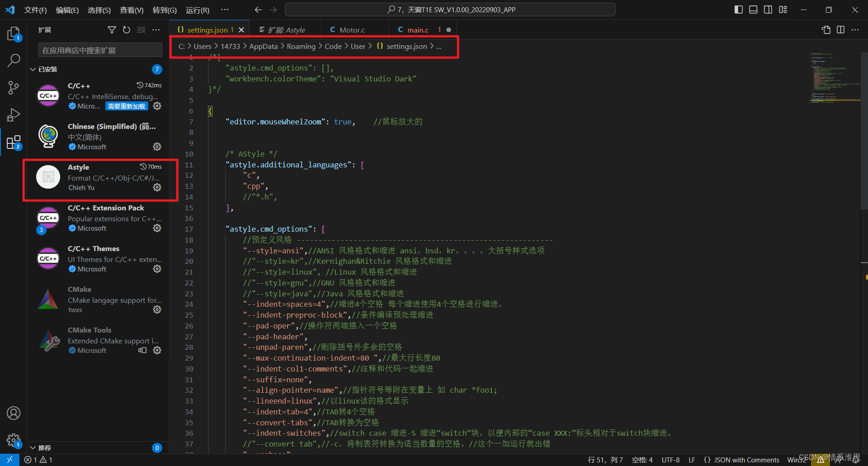This screenshot has width=868, height=466.
Task: Select the CMake Tools extension in list
Action: (98, 340)
